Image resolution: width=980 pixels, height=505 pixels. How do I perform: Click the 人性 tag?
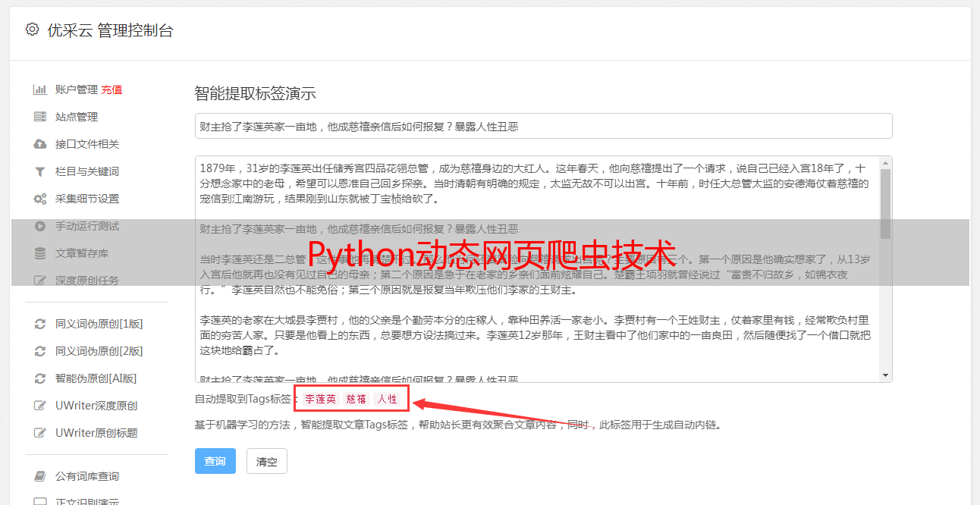coord(388,399)
